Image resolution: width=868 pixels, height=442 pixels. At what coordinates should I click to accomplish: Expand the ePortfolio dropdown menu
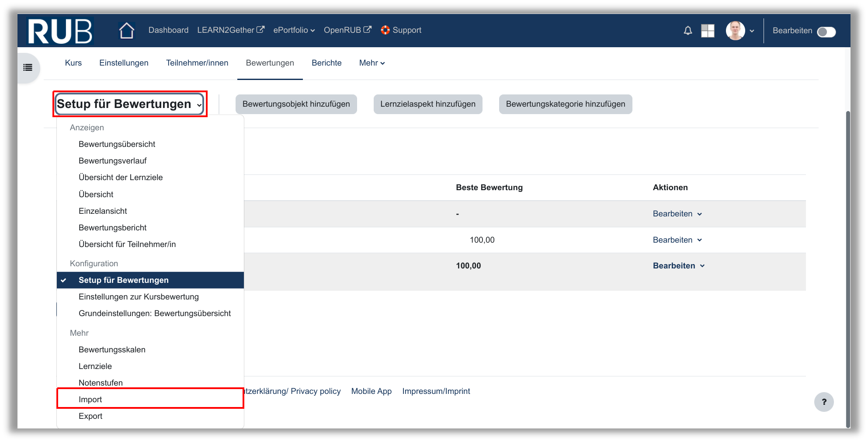(294, 30)
